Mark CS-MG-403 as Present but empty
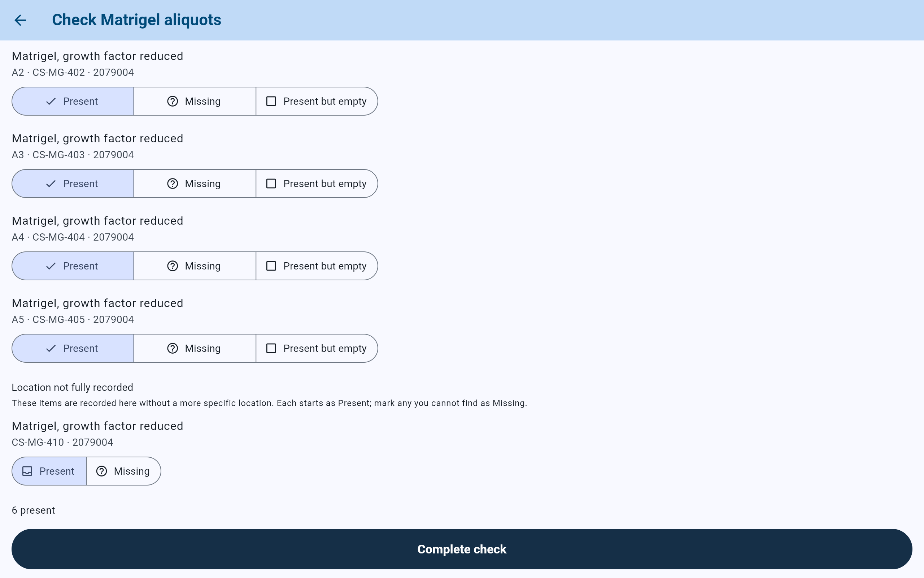 (x=317, y=184)
